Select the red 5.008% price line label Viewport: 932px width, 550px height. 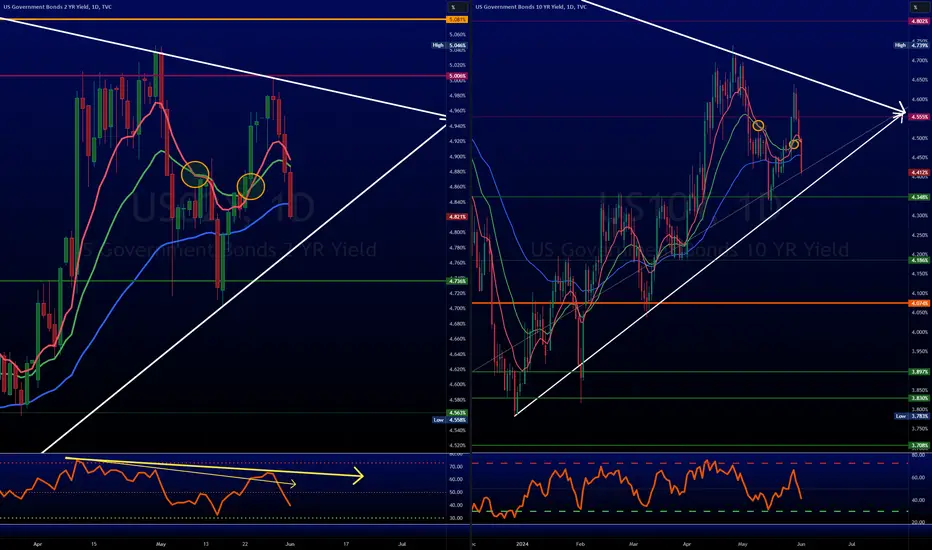pos(457,76)
